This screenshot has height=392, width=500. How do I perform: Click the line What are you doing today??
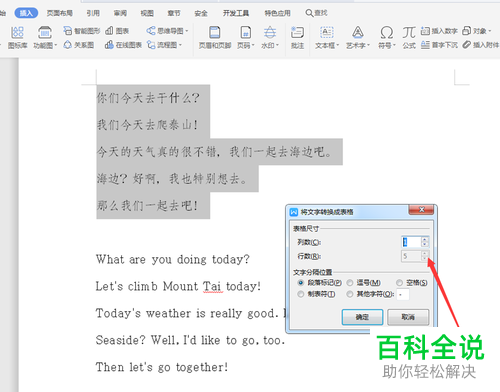pos(173,259)
